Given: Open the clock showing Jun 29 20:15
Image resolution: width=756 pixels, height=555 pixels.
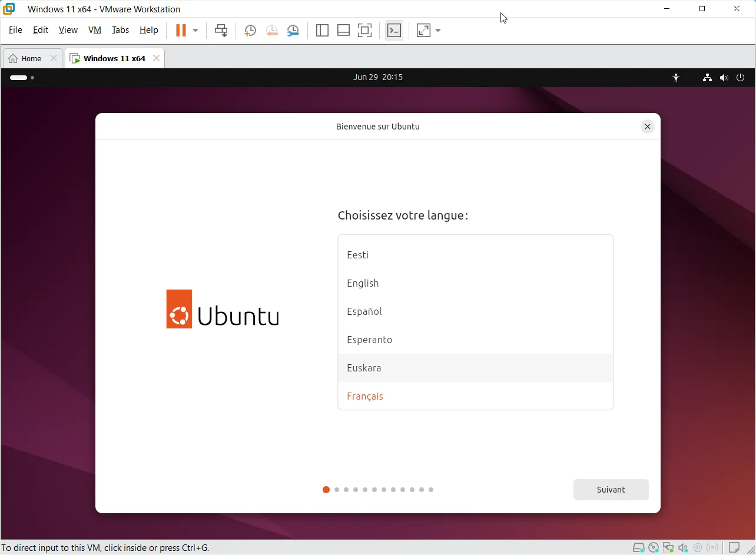Looking at the screenshot, I should 378,77.
